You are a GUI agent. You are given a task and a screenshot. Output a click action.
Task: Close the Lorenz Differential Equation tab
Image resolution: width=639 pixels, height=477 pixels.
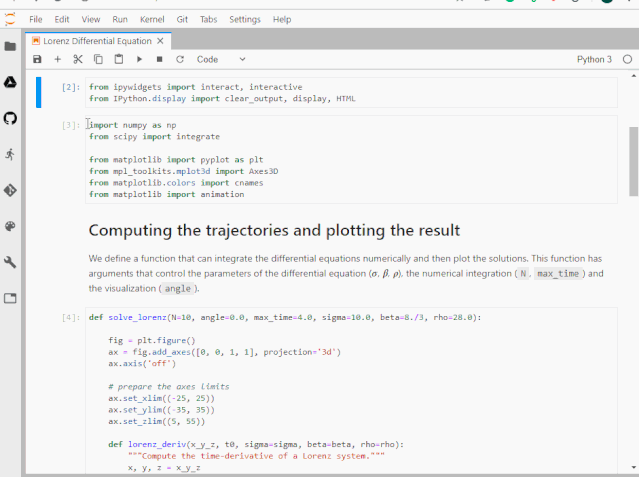[x=160, y=41]
